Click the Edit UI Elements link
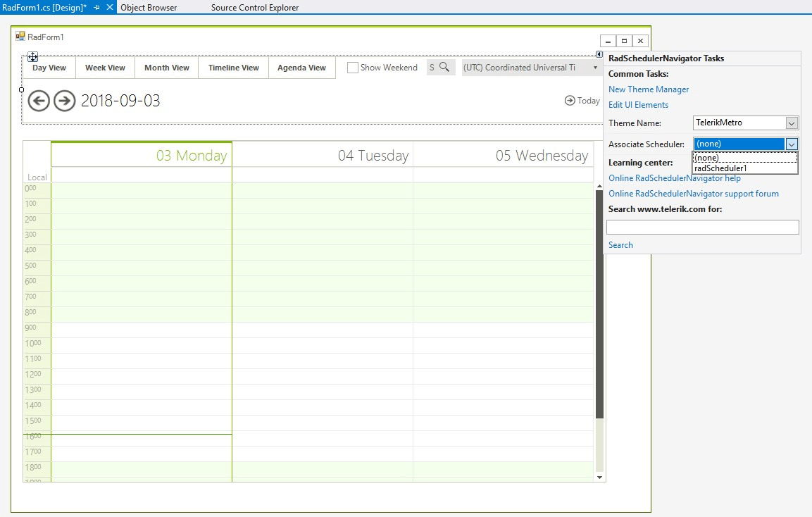Screen dimensions: 812x517 (x=638, y=104)
